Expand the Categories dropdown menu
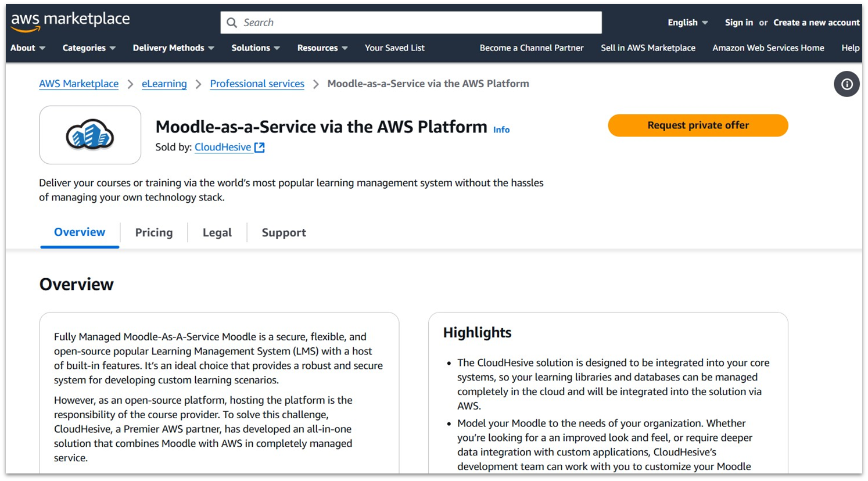The width and height of the screenshot is (868, 481). (89, 48)
